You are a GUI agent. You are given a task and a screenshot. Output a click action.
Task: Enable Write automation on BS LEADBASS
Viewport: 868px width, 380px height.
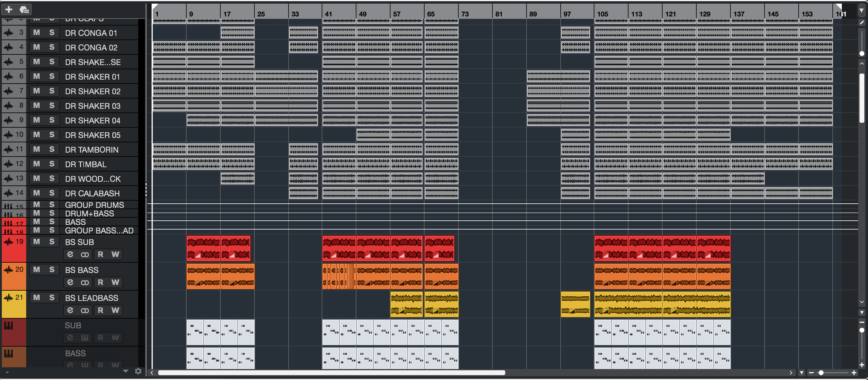(x=115, y=310)
